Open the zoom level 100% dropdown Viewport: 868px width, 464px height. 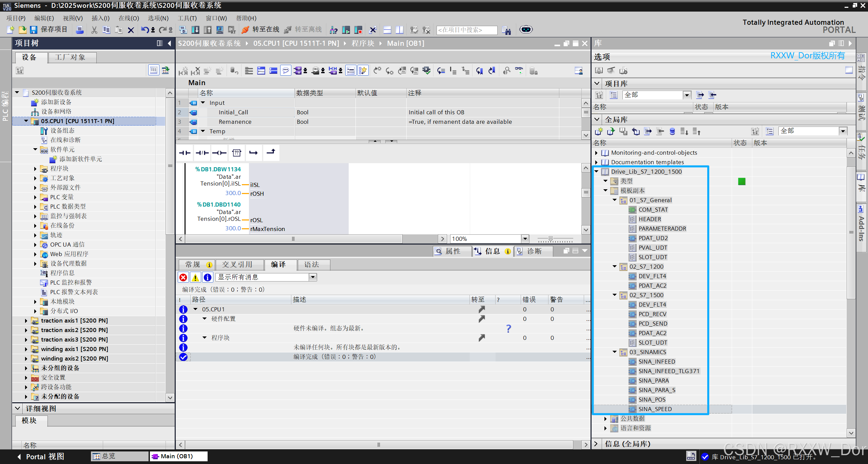point(525,239)
